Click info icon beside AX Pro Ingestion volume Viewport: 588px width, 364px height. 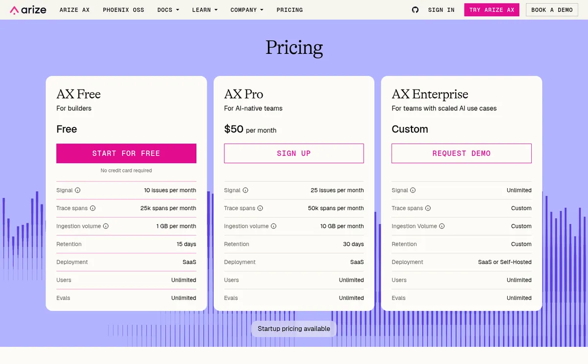pyautogui.click(x=273, y=226)
